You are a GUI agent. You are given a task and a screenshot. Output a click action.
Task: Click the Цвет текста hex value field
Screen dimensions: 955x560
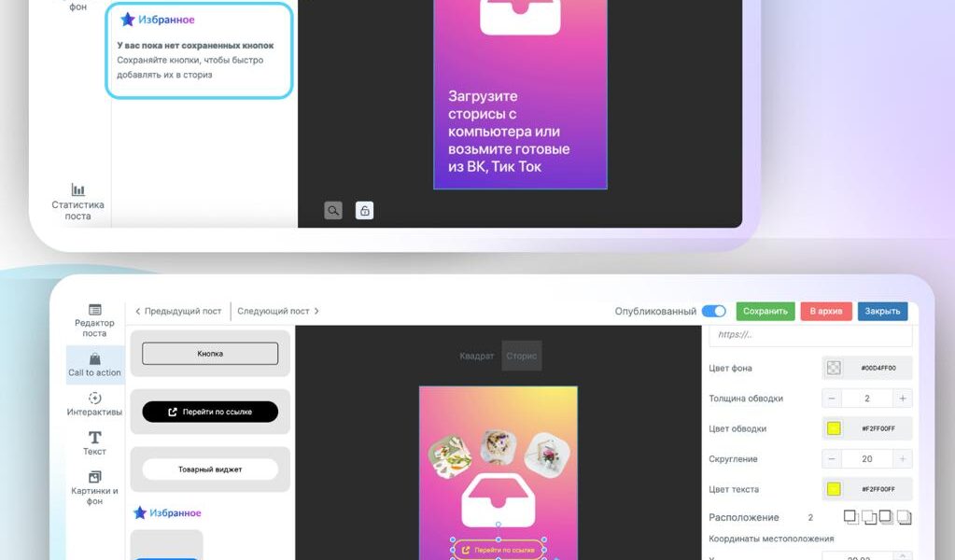click(878, 489)
